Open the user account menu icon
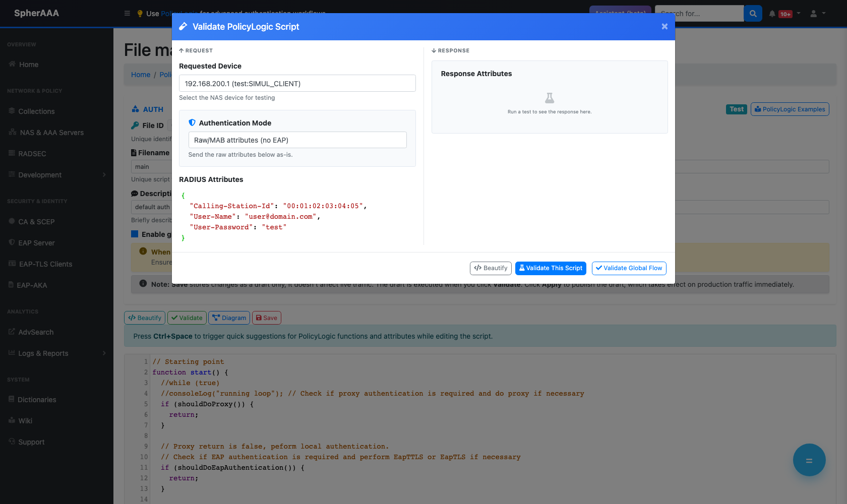This screenshot has width=847, height=504. click(813, 14)
